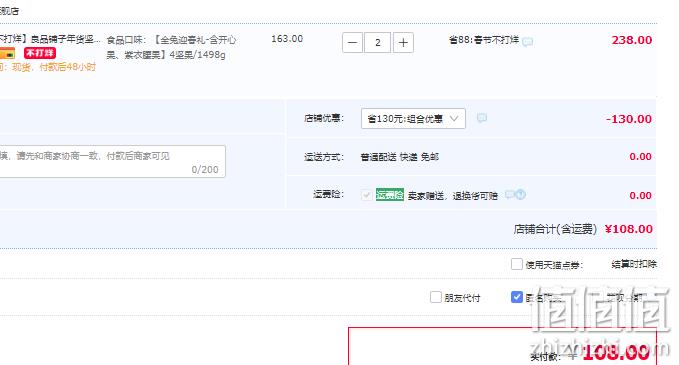Click the 普通配送 快递 免邮 shipping text

point(400,157)
